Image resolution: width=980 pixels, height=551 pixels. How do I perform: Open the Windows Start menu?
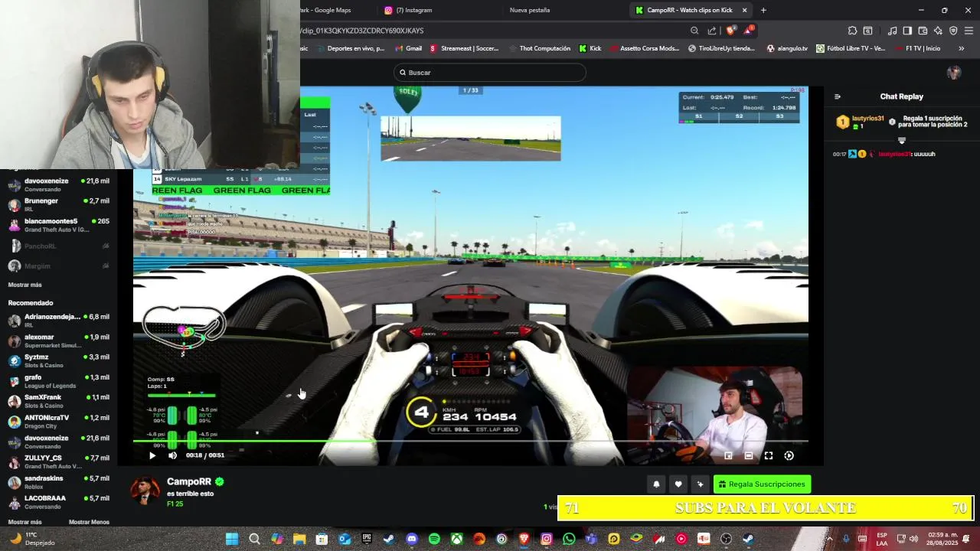point(231,539)
